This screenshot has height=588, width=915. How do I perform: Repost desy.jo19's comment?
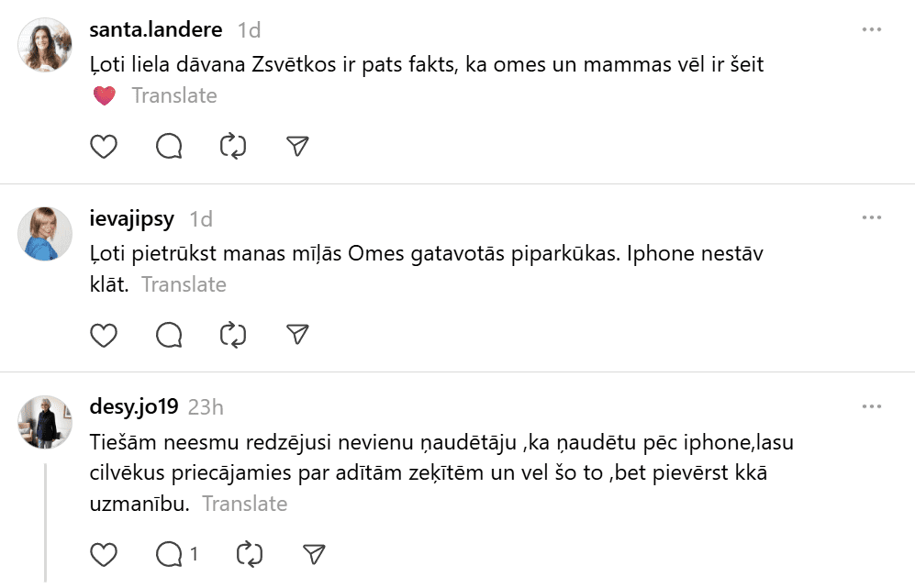[x=250, y=554]
